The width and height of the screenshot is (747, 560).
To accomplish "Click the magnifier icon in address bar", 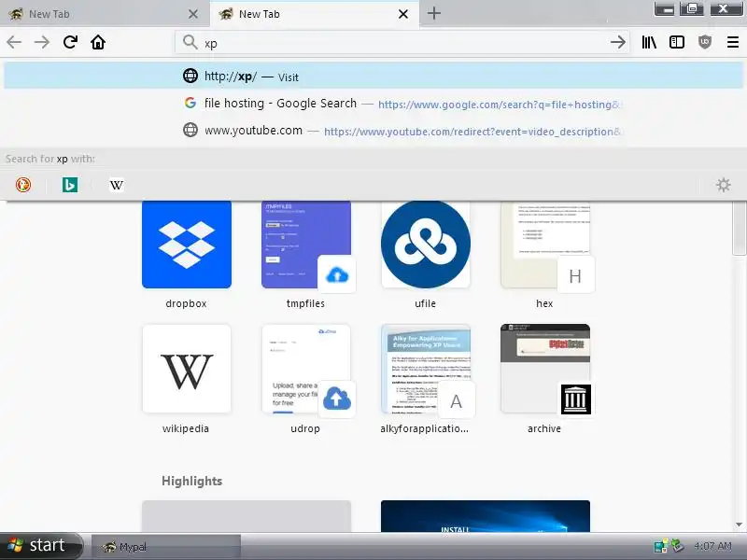I will [190, 42].
